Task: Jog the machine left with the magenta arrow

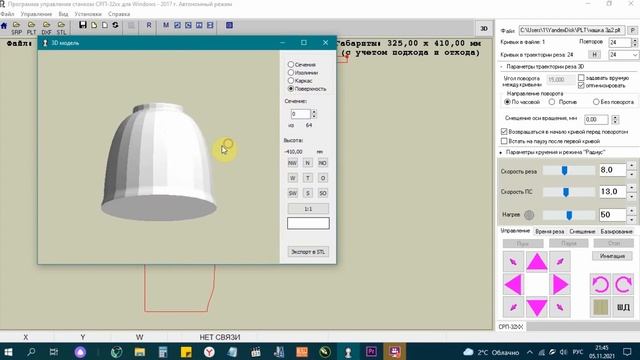Action: pyautogui.click(x=513, y=284)
